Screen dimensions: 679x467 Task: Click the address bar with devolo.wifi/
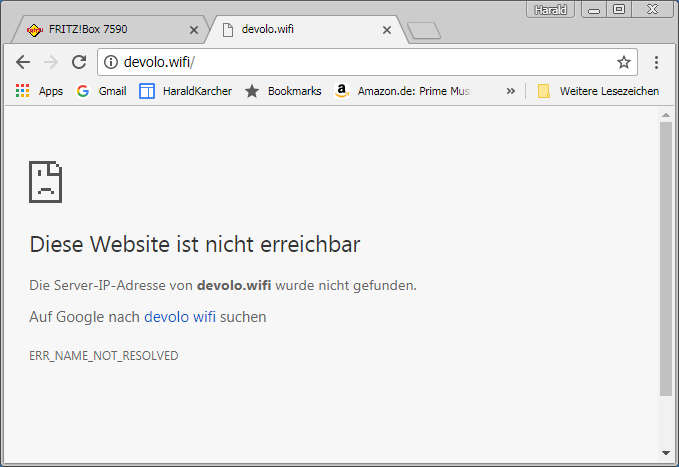click(367, 62)
